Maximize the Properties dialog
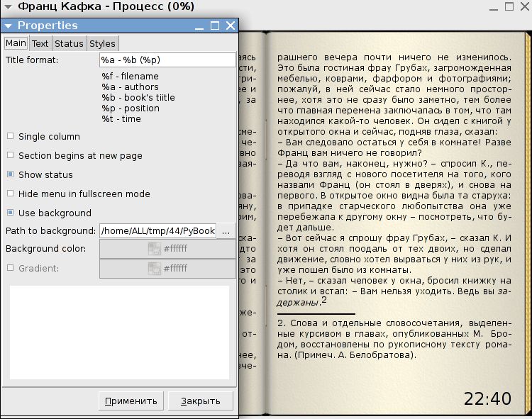This screenshot has width=532, height=419. tap(215, 26)
